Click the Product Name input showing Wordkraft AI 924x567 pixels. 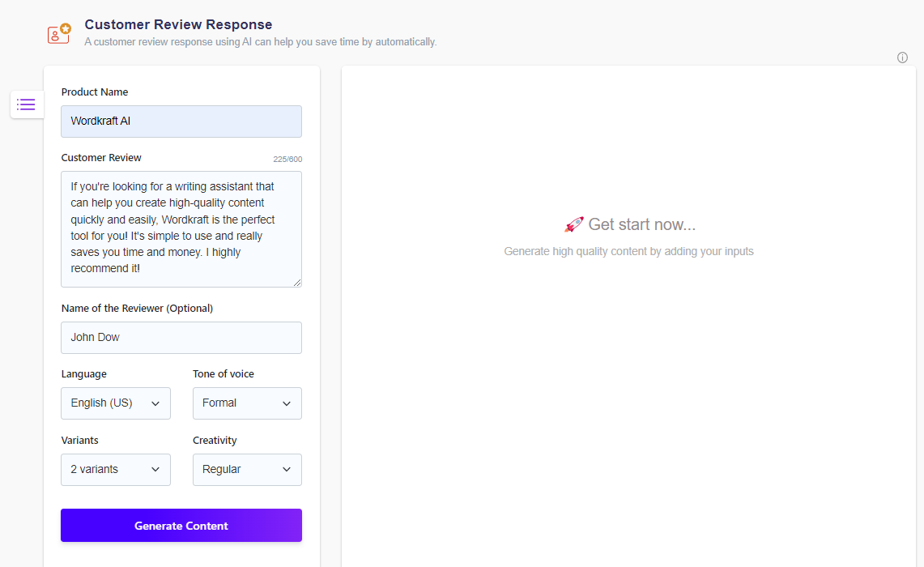pos(181,122)
